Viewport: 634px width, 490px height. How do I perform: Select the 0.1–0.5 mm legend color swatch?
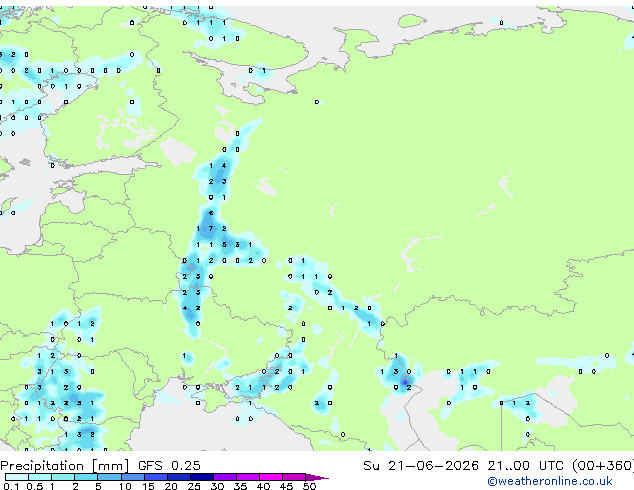17,477
